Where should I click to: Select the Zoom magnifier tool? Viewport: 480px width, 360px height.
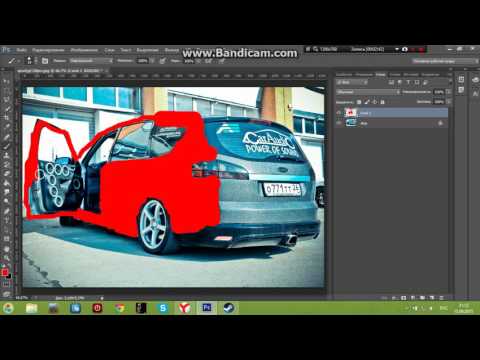(x=6, y=258)
